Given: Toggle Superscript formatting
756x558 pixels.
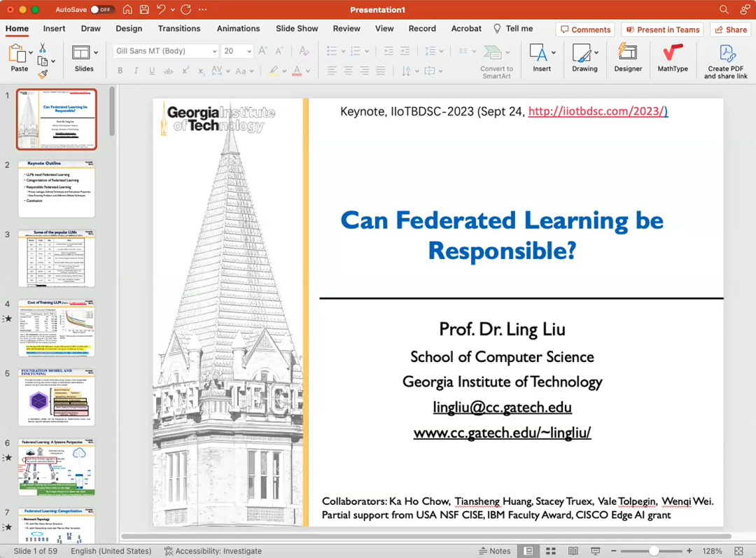Looking at the screenshot, I should [185, 71].
